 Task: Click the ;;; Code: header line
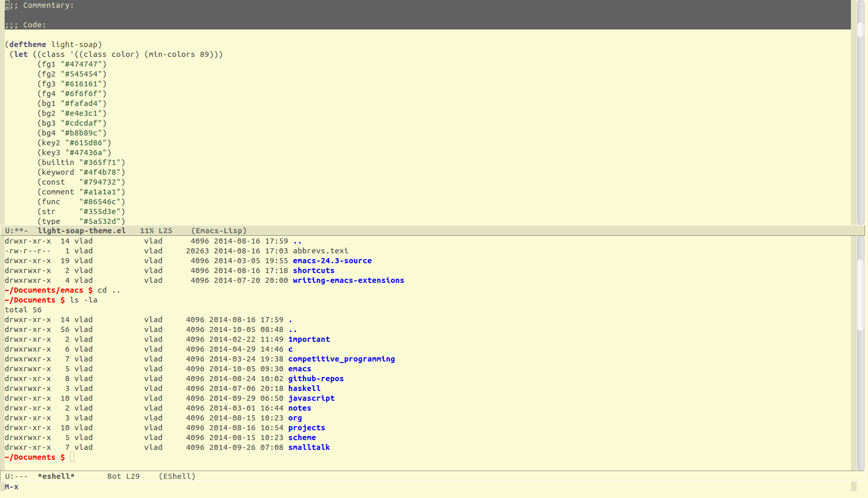[25, 25]
